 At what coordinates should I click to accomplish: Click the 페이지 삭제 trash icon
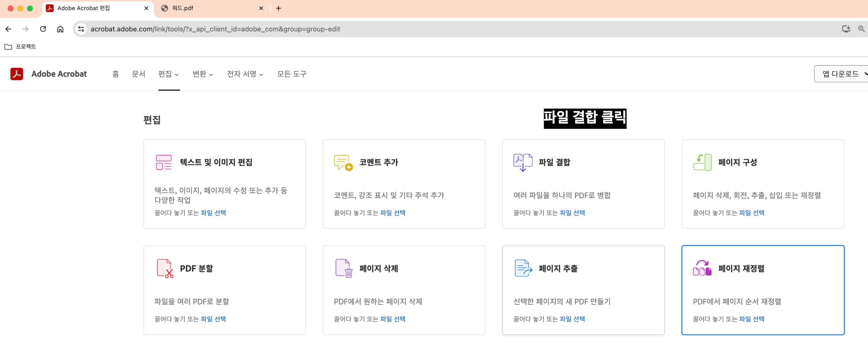click(x=344, y=268)
